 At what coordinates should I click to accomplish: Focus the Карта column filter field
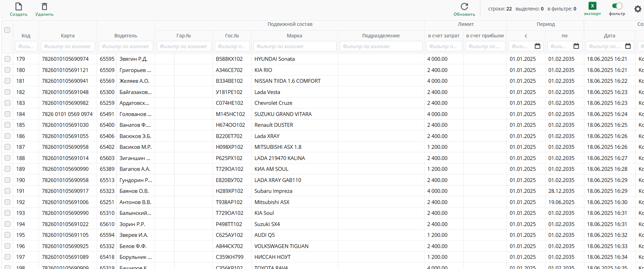click(x=68, y=46)
